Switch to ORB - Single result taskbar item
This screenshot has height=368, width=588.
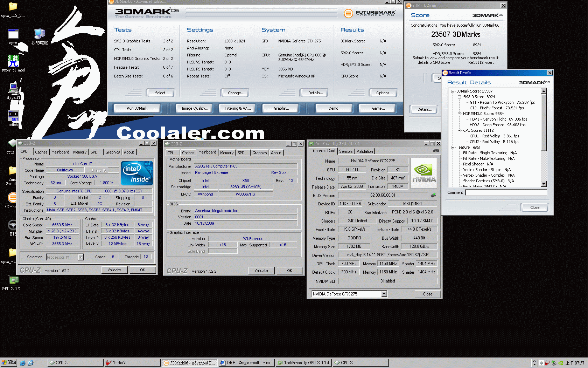click(x=246, y=363)
